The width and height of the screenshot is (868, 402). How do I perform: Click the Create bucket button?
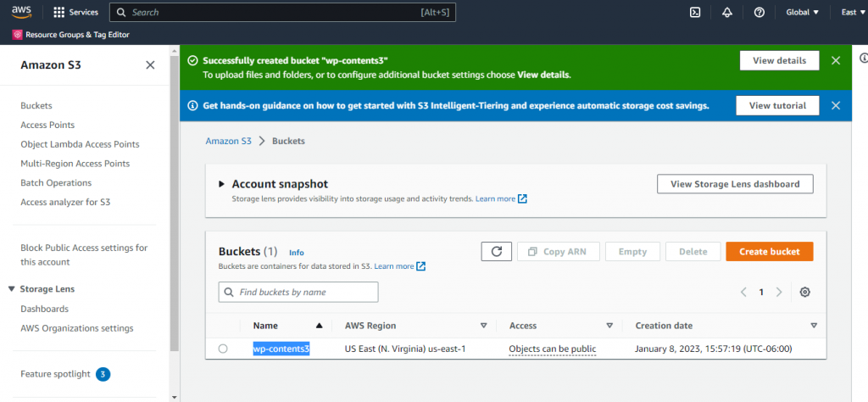coord(770,251)
